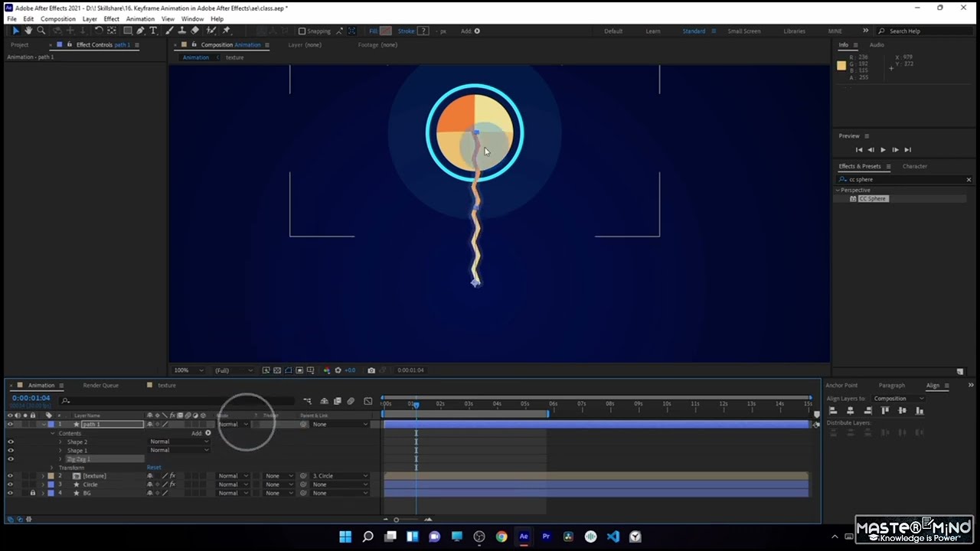The width and height of the screenshot is (980, 551).
Task: Click the current time 0:00:01:04 field
Action: coord(31,398)
